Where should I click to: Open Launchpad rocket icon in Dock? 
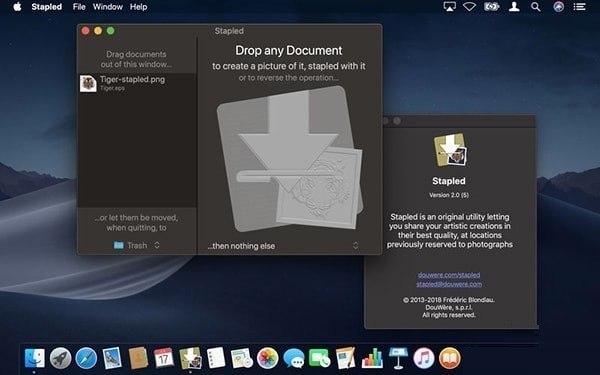[60, 358]
